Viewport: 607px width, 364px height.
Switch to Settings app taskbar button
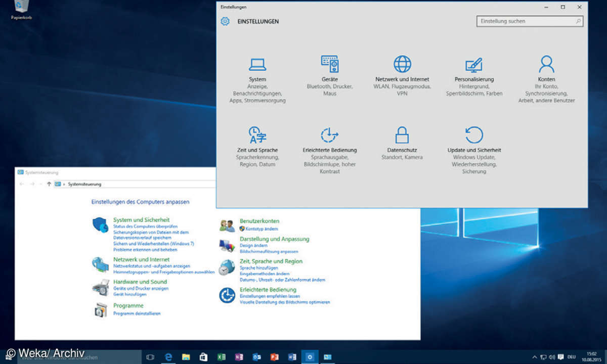310,356
